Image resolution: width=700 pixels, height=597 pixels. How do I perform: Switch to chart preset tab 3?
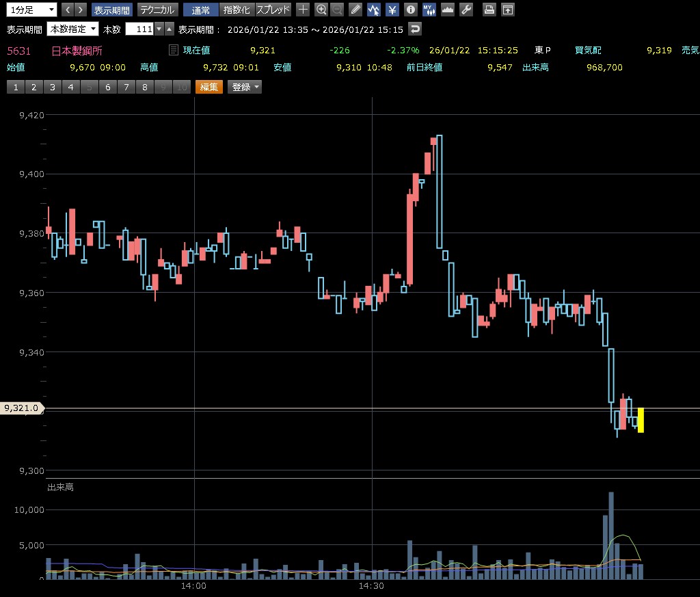52,87
